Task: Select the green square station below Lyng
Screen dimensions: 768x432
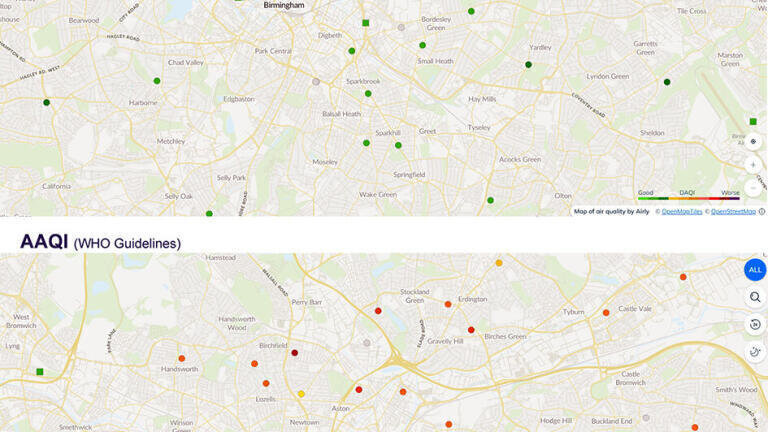Action: pyautogui.click(x=40, y=372)
